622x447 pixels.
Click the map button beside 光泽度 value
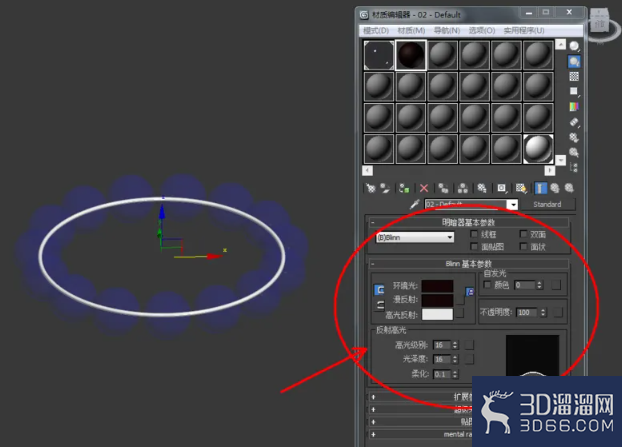469,359
